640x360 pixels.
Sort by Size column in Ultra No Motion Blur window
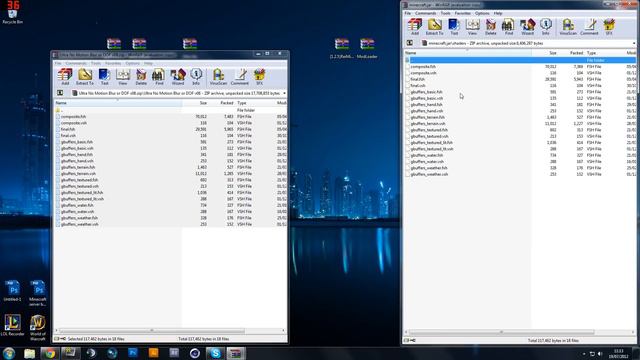point(195,103)
